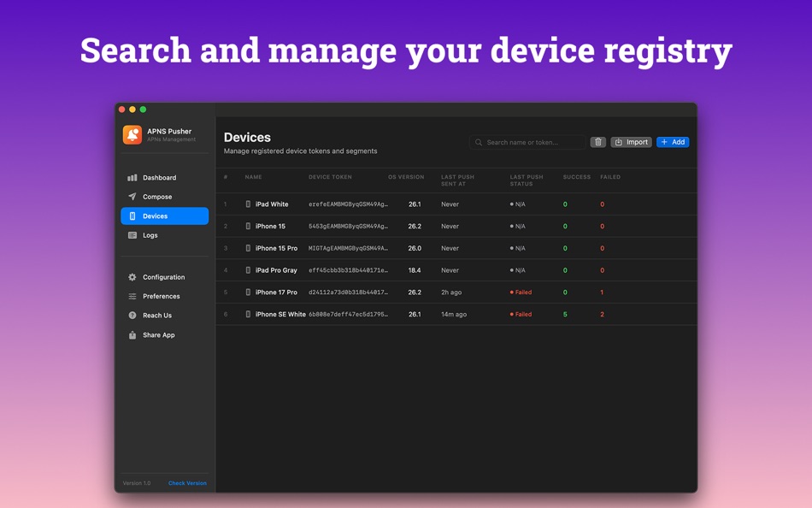Image resolution: width=812 pixels, height=508 pixels.
Task: Click the SUCCESS column header
Action: point(576,177)
